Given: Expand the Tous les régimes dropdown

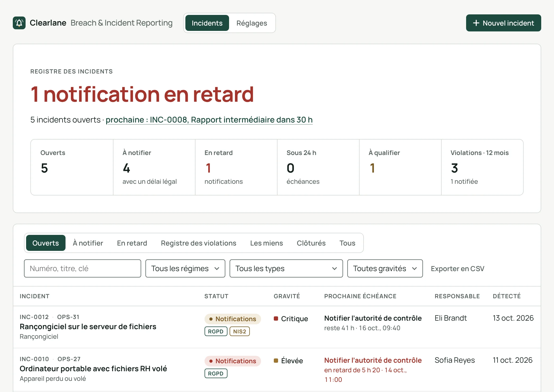Looking at the screenshot, I should [x=185, y=268].
